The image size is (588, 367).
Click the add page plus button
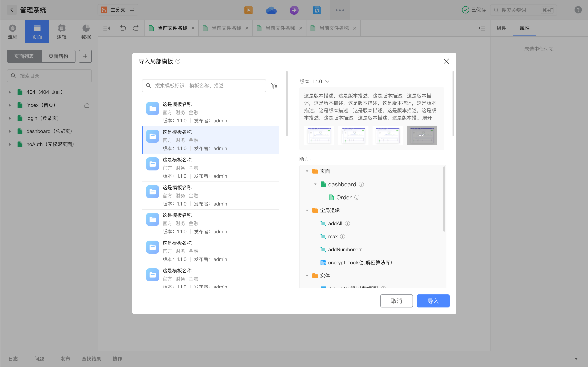85,56
